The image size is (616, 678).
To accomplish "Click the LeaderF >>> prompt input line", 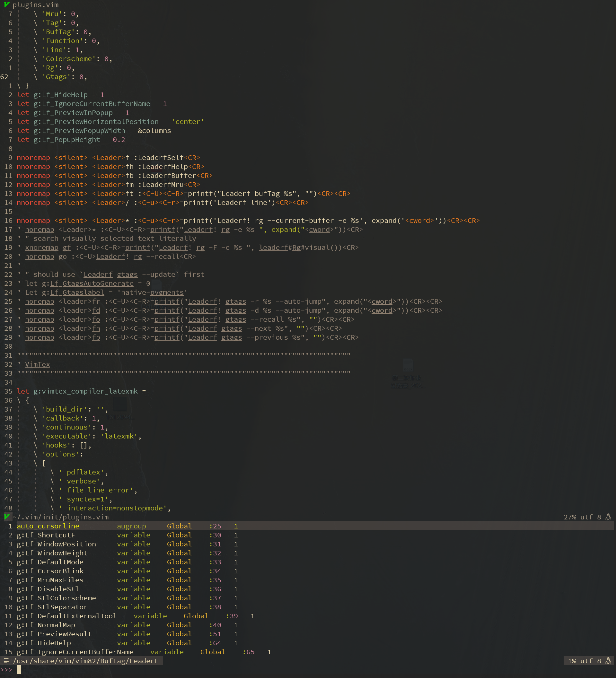I will pyautogui.click(x=308, y=670).
